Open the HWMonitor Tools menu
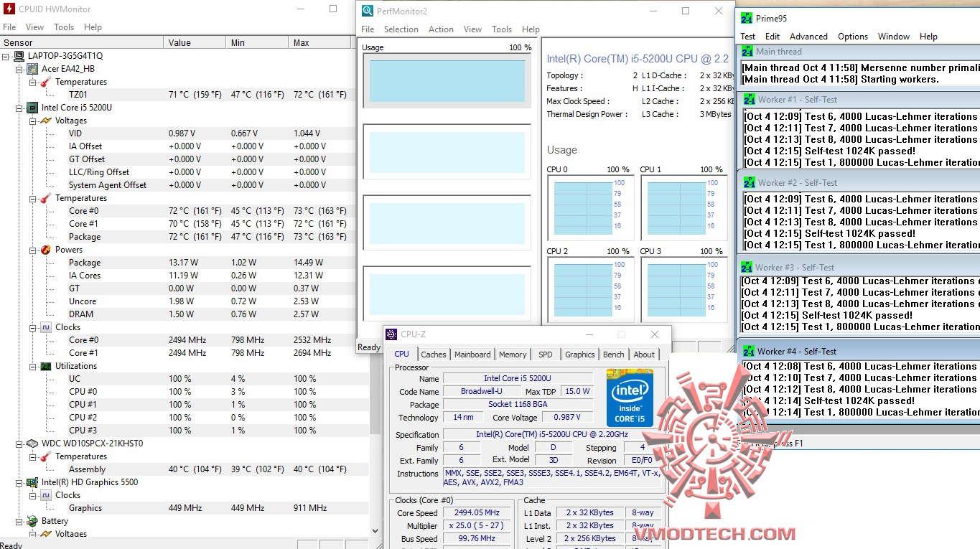 (x=64, y=27)
